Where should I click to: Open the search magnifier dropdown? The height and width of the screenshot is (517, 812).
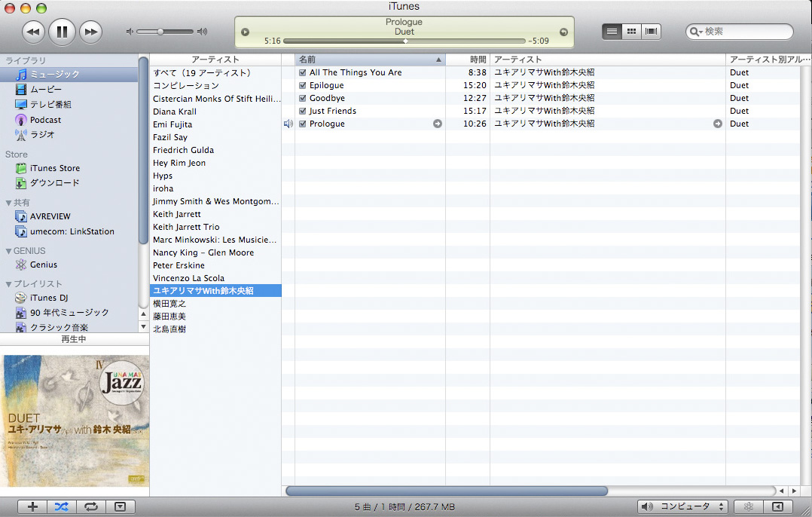pyautogui.click(x=695, y=32)
